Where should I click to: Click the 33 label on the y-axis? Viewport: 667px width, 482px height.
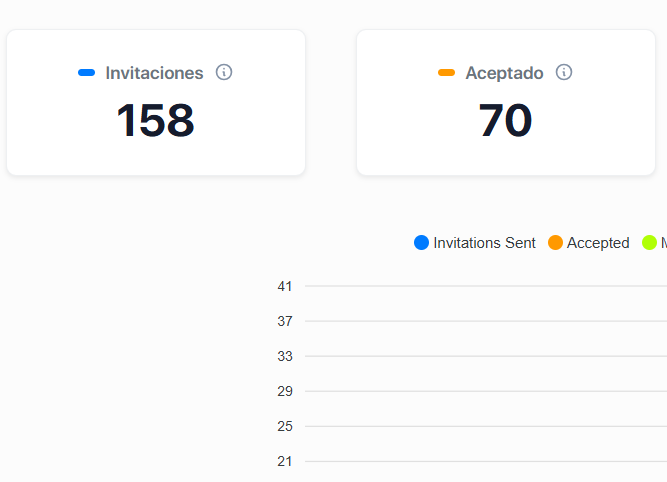[x=285, y=357]
